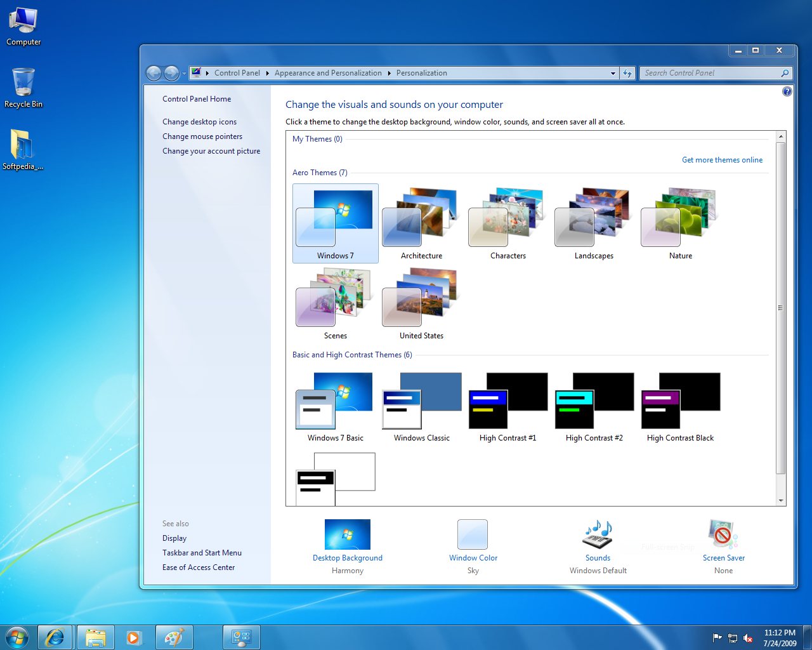Click Control Panel in the breadcrumb
Screen dimensions: 812x650
[237, 73]
